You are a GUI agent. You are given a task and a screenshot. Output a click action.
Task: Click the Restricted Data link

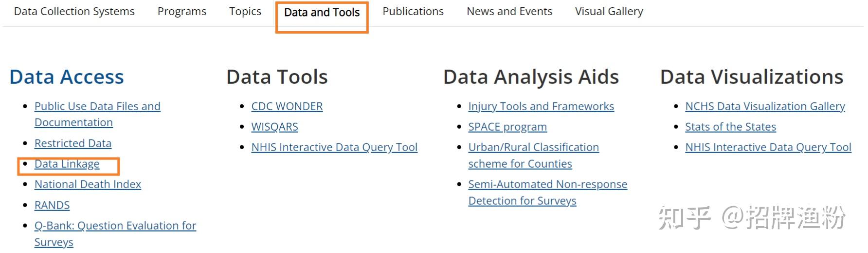coord(72,143)
